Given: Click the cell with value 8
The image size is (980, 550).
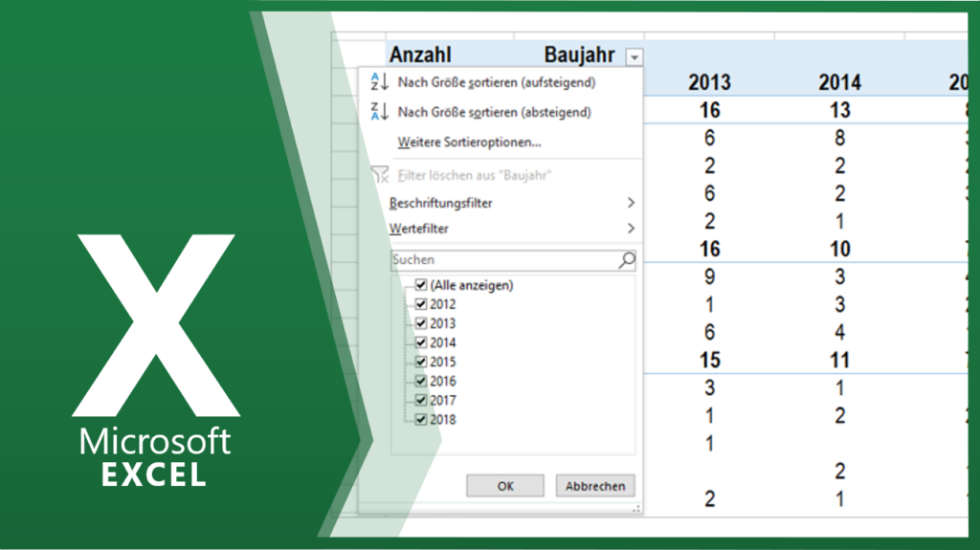Looking at the screenshot, I should 840,138.
